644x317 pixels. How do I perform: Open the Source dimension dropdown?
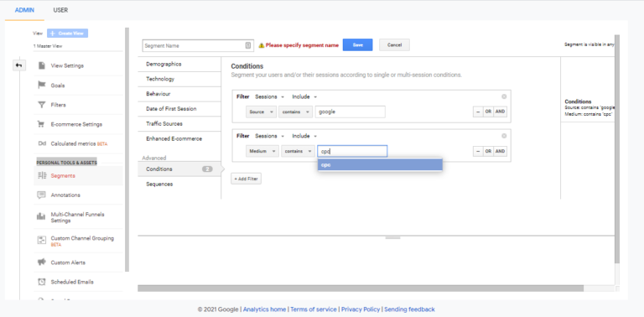point(262,112)
